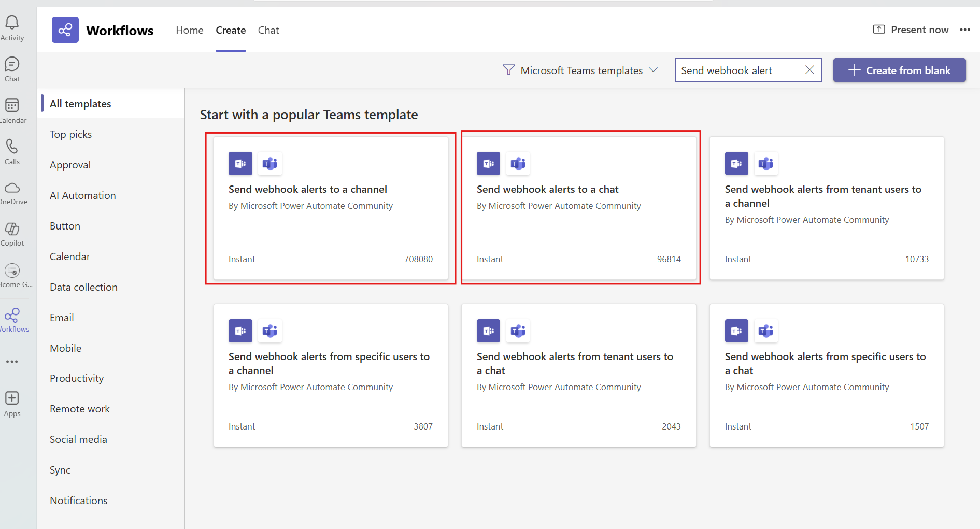Click Present now button
This screenshot has height=529, width=980.
[911, 30]
